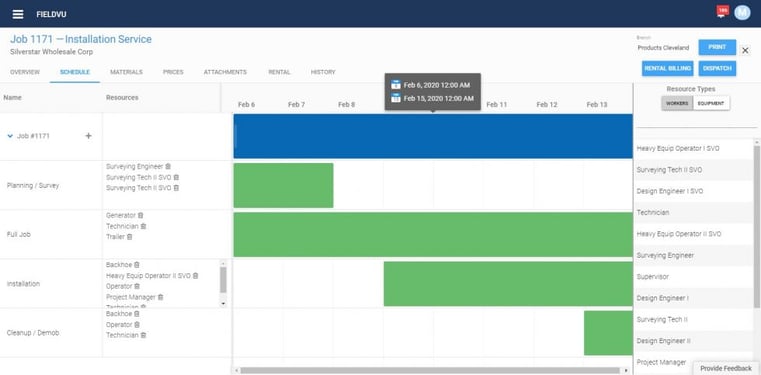761x375 pixels.
Task: Open the user avatar M menu
Action: click(x=742, y=13)
